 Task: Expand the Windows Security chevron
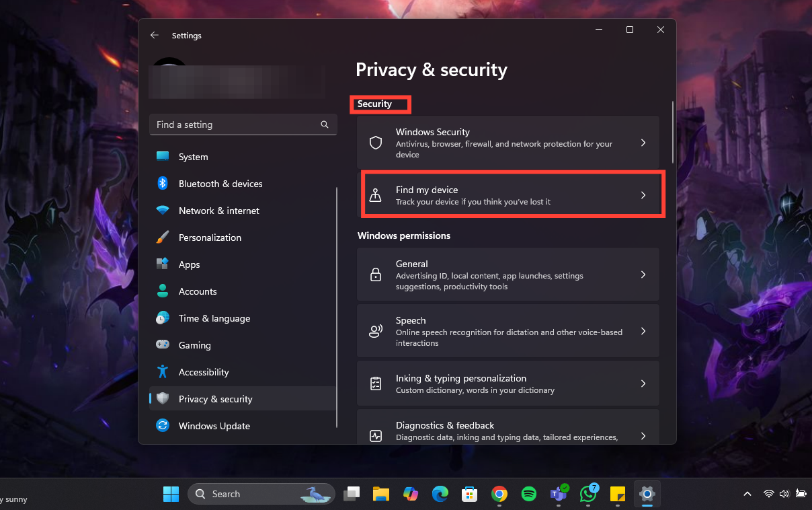(643, 143)
